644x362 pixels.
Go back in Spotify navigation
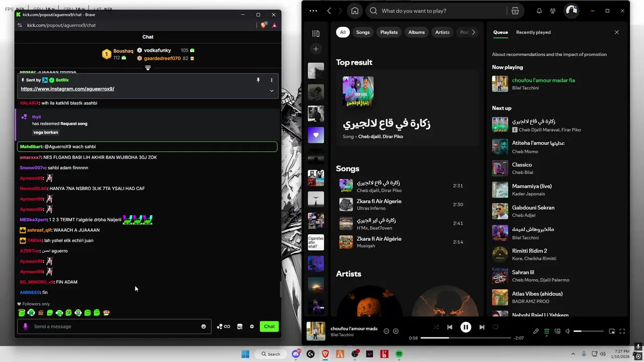[x=329, y=11]
